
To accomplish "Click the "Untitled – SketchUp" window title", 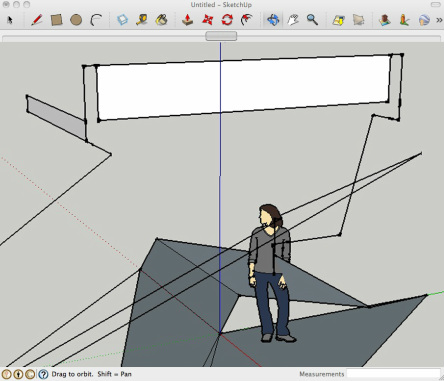I will pyautogui.click(x=221, y=5).
